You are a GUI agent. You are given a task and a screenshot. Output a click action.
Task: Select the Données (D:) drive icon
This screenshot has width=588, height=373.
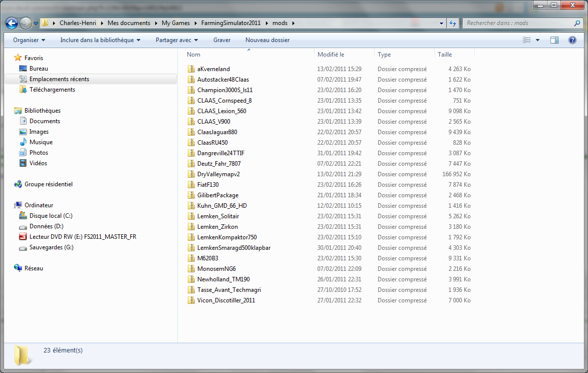pyautogui.click(x=23, y=226)
